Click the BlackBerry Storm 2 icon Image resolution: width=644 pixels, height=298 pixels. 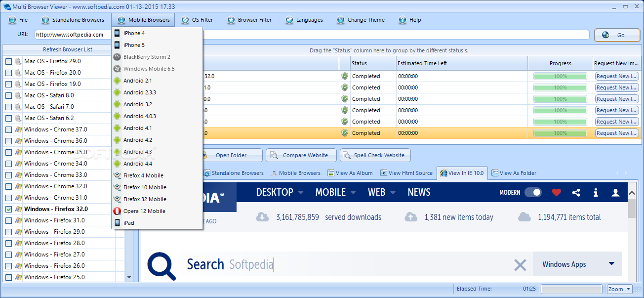pos(117,57)
